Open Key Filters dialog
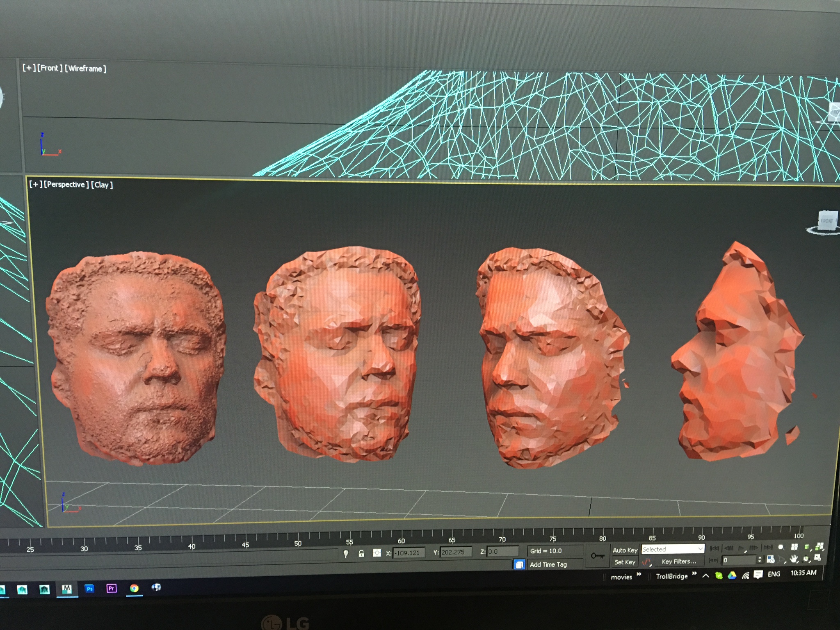The width and height of the screenshot is (840, 630). [679, 562]
